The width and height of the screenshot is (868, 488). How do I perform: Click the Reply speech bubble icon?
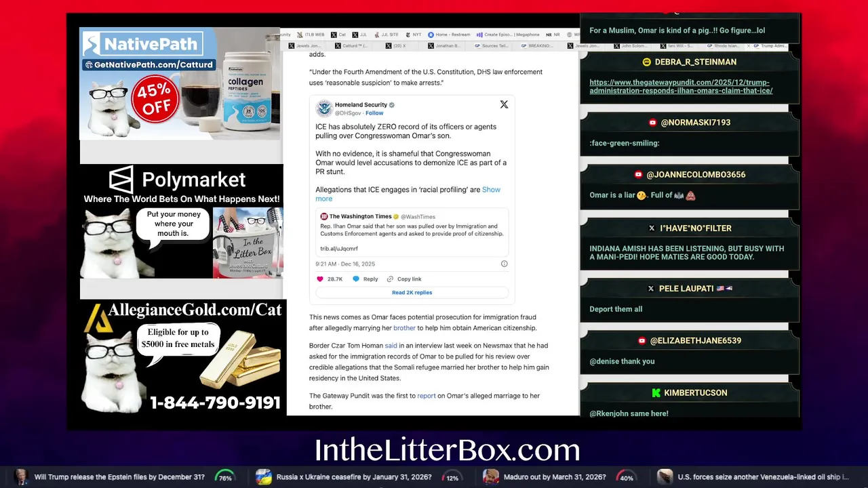pos(356,279)
